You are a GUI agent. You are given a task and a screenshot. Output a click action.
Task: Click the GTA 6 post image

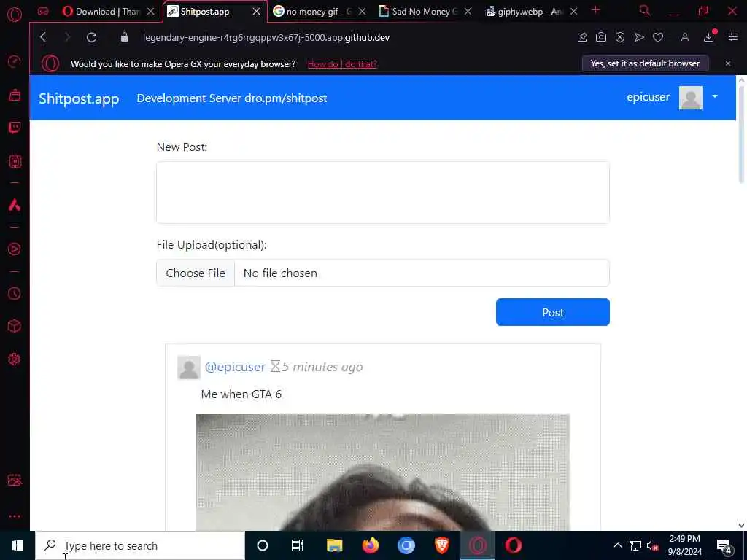[x=382, y=472]
